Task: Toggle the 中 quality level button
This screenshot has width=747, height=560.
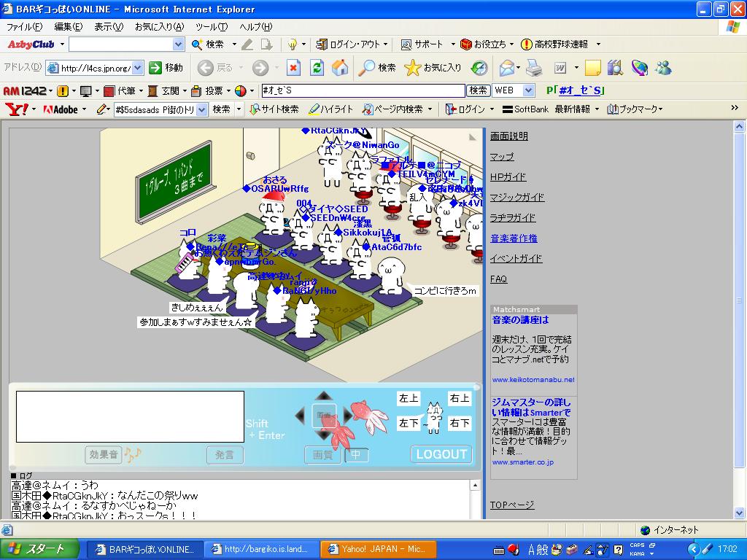Action: pos(356,455)
